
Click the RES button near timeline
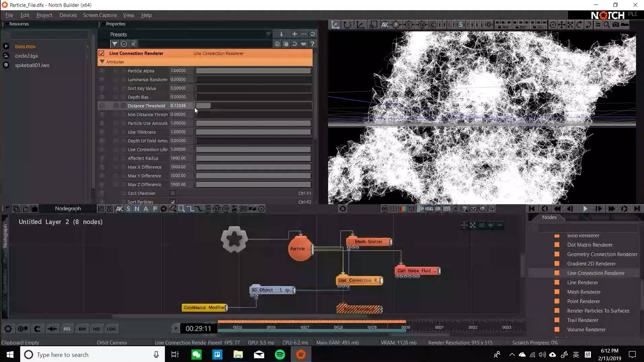[x=67, y=329]
